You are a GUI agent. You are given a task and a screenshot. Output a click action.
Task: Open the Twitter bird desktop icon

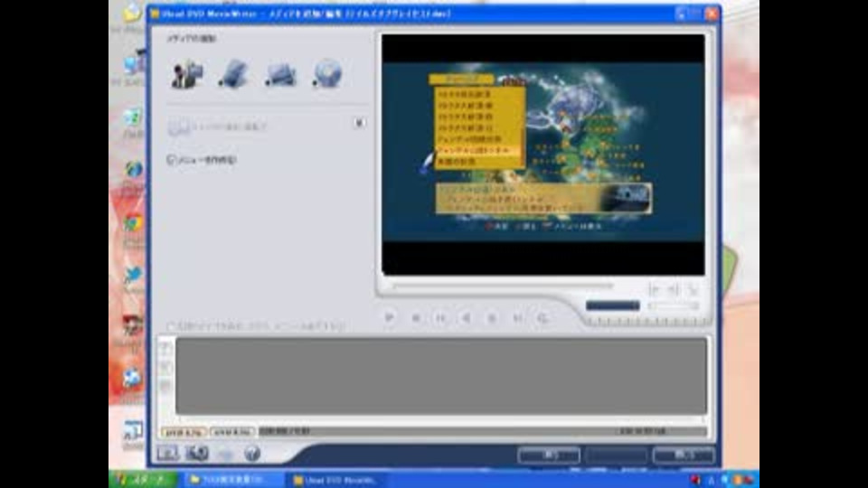pyautogui.click(x=133, y=275)
